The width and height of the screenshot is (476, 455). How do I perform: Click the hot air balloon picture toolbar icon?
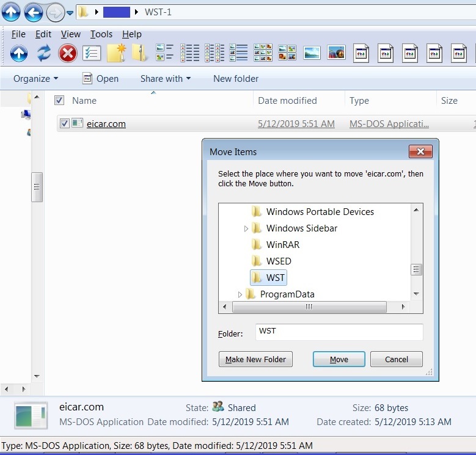pos(336,53)
